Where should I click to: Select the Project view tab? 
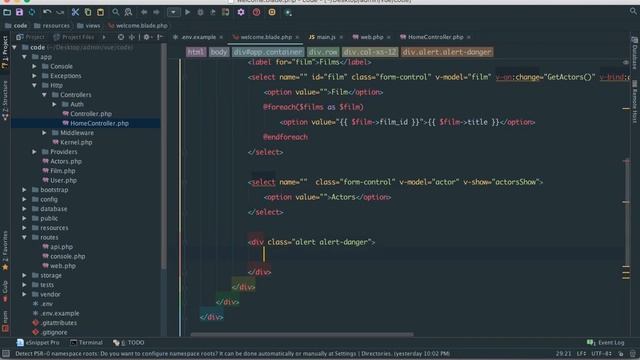point(30,37)
